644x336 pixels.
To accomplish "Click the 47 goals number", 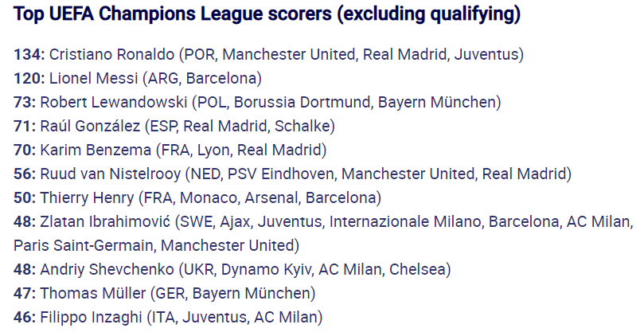I will (x=25, y=293).
